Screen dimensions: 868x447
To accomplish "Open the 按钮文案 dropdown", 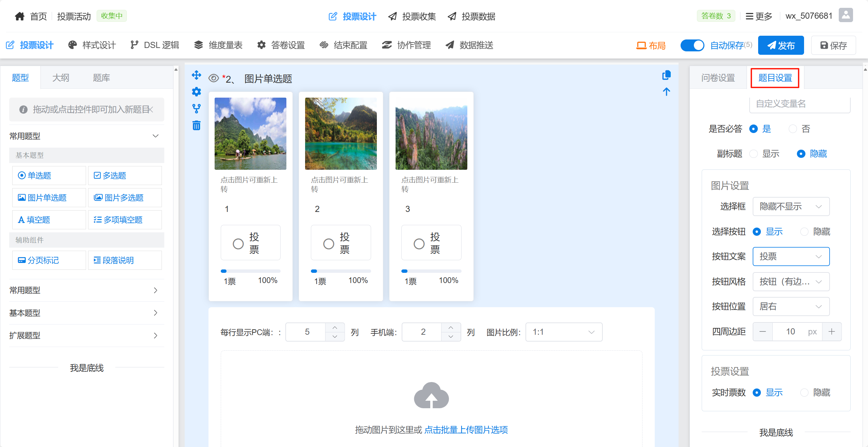I will (x=791, y=256).
